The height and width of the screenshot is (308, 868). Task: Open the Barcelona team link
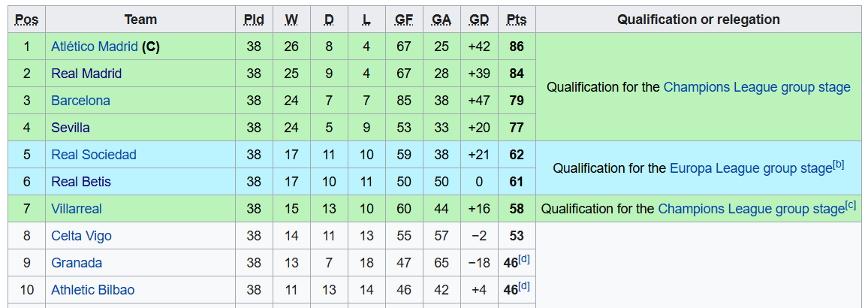(x=81, y=101)
